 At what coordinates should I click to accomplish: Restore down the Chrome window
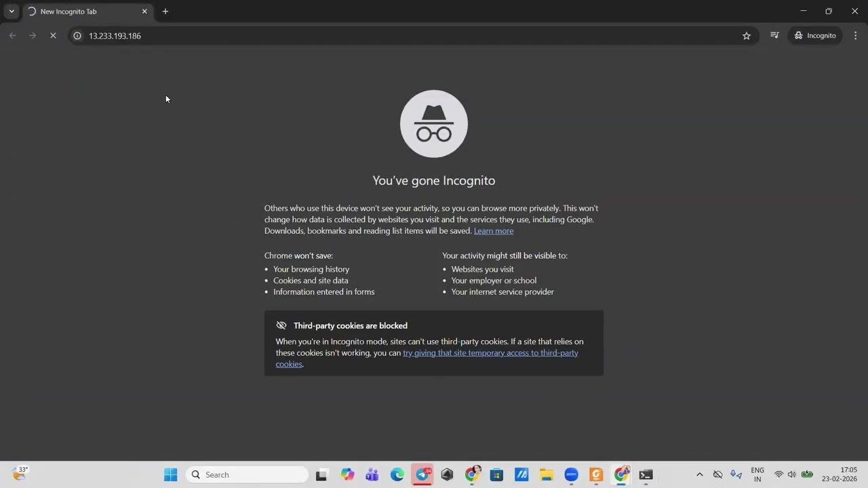click(829, 12)
